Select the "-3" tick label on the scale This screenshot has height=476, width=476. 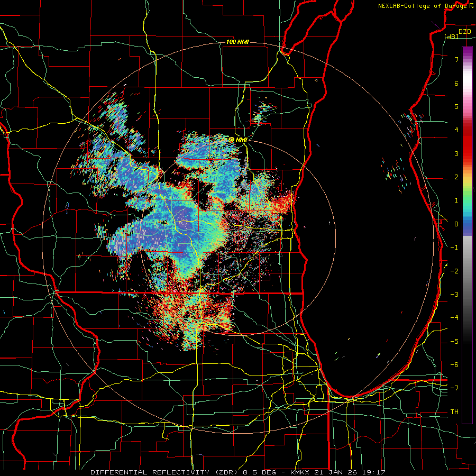(454, 295)
